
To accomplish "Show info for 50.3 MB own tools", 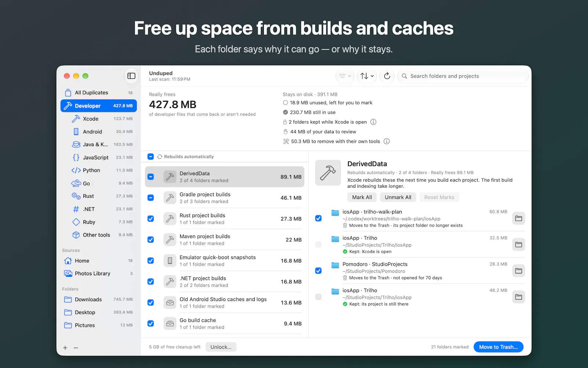I will (387, 141).
